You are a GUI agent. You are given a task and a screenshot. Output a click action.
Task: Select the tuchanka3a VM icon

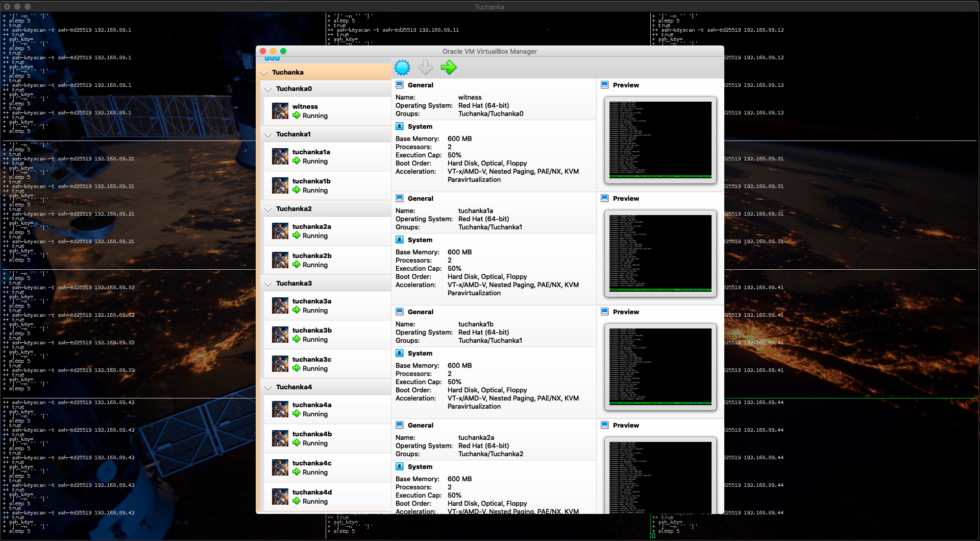(280, 305)
